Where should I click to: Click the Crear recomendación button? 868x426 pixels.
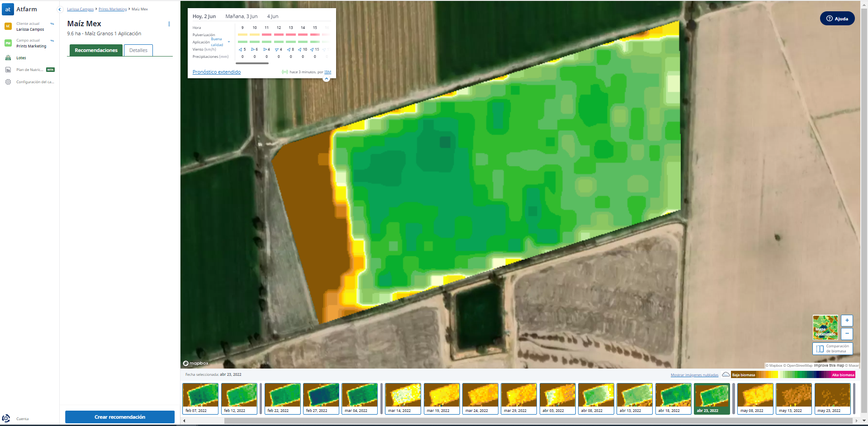coord(120,417)
